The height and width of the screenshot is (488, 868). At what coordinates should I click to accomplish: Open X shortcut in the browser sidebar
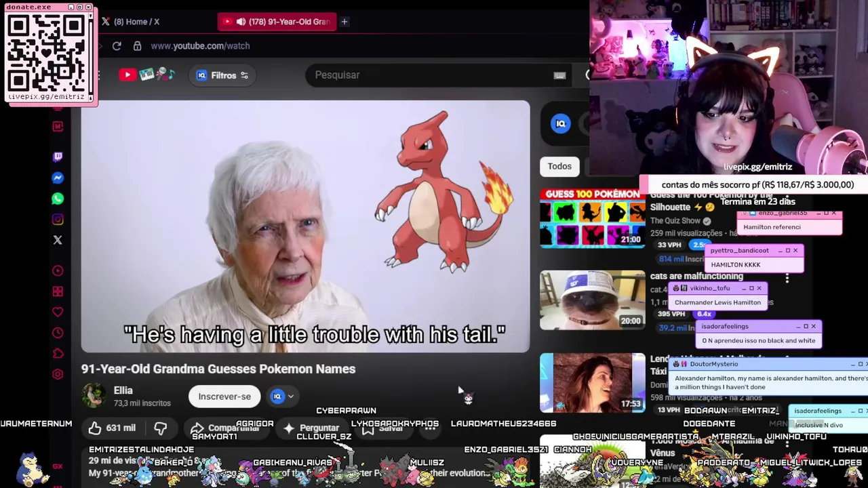(58, 240)
